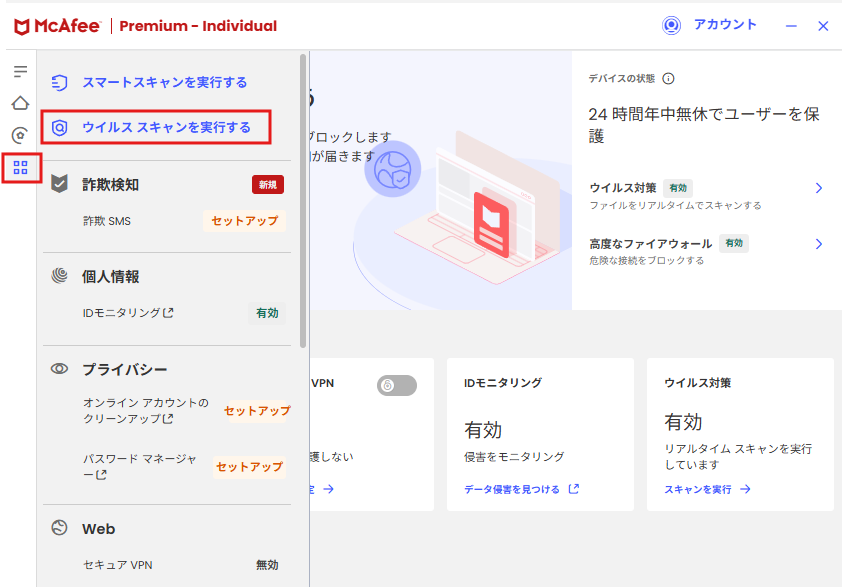
Task: Click セットアップ for online account cleanup
Action: [257, 411]
